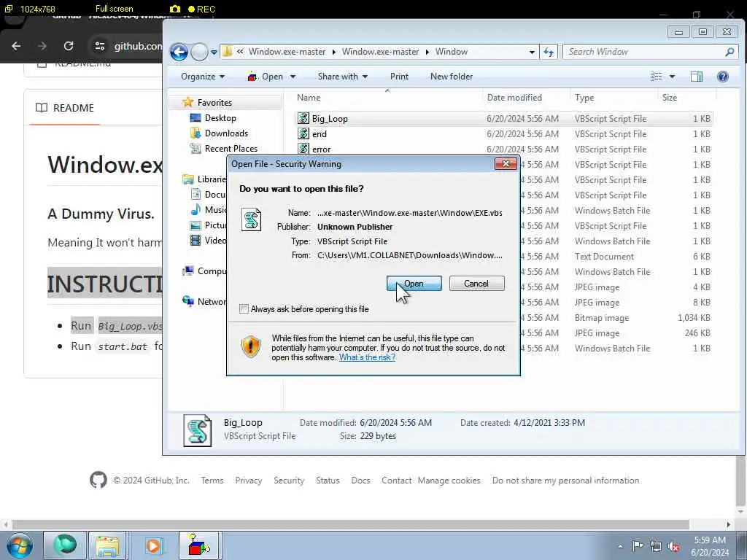This screenshot has height=560, width=747.
Task: Click Chrome's reload button
Action: pos(69,46)
